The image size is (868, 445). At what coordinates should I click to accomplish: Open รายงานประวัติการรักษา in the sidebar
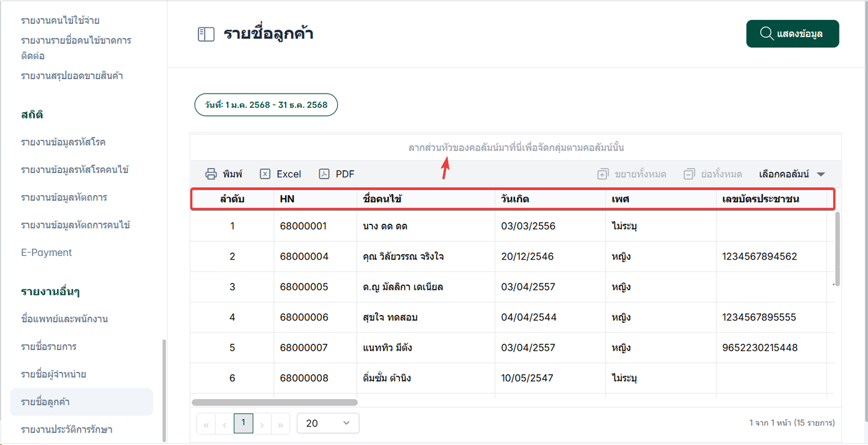[66, 429]
